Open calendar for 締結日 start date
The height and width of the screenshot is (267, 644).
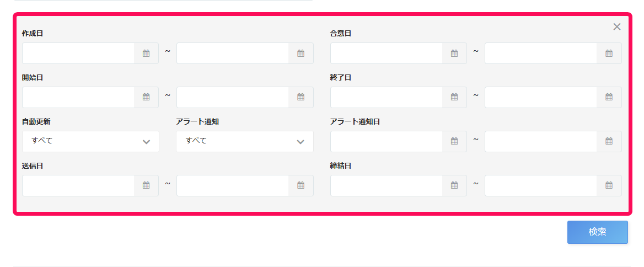[x=454, y=186]
